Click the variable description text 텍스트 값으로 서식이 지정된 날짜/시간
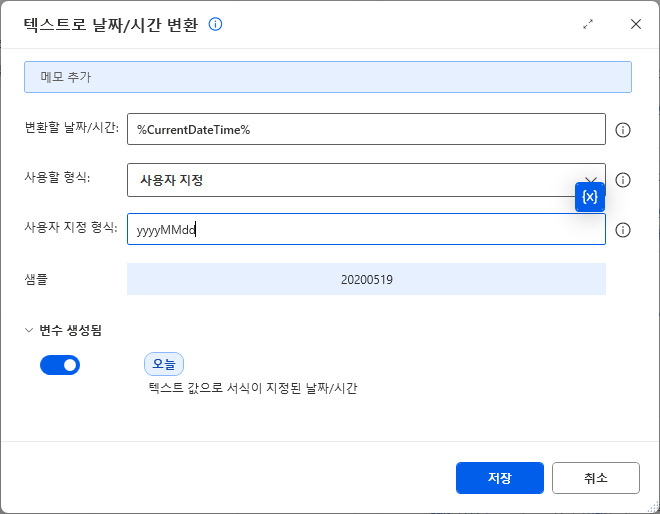This screenshot has width=660, height=514. 253,388
